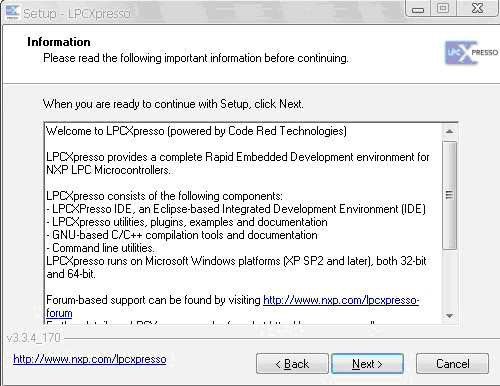The image size is (500, 386).
Task: Click the 'Command line utilities' line
Action: (100, 248)
